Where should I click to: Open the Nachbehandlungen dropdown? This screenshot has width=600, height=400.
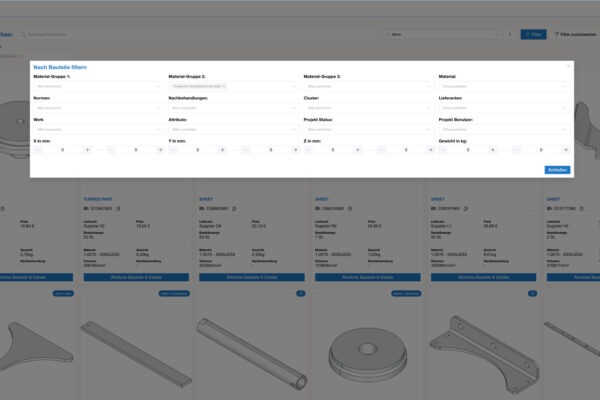[233, 108]
